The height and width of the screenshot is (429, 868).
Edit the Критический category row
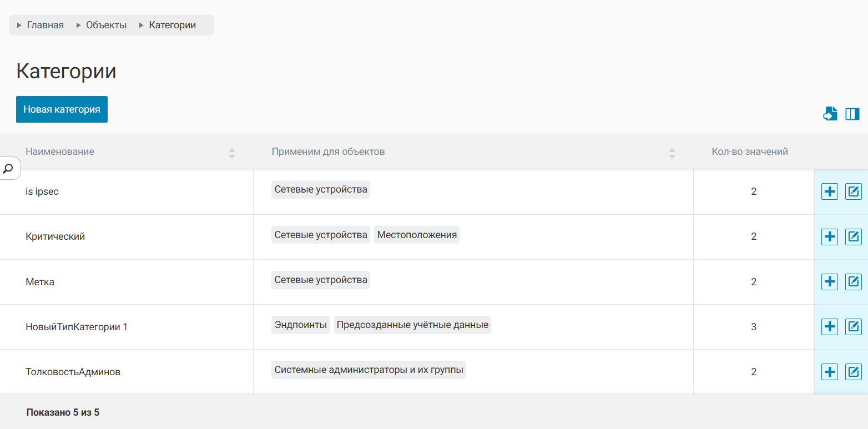[853, 236]
